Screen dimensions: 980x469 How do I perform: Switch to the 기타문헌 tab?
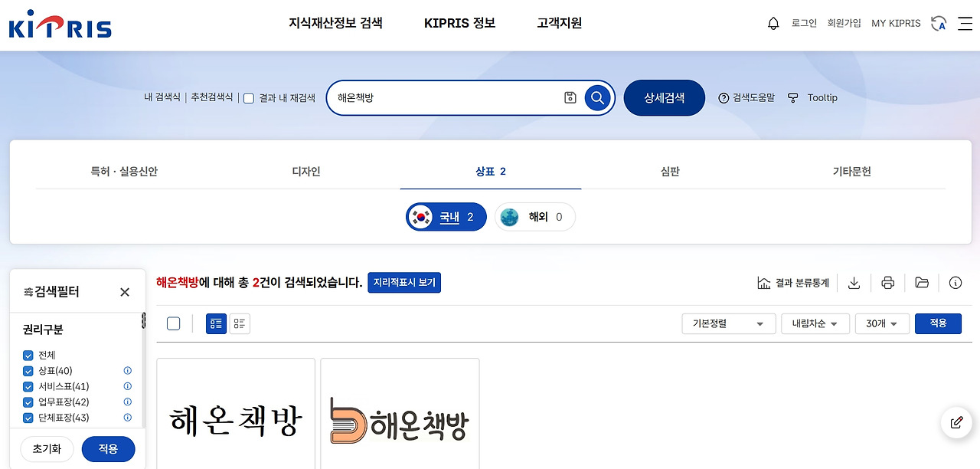coord(852,172)
